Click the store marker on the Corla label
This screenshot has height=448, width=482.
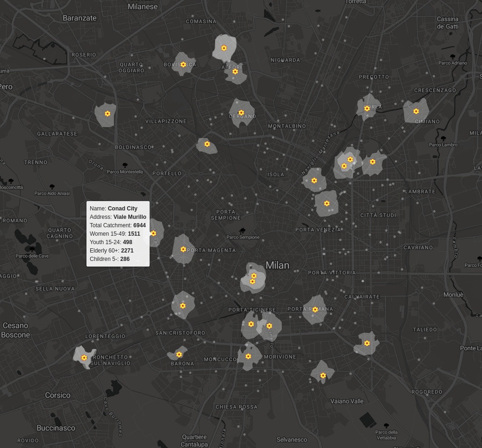coord(367,108)
